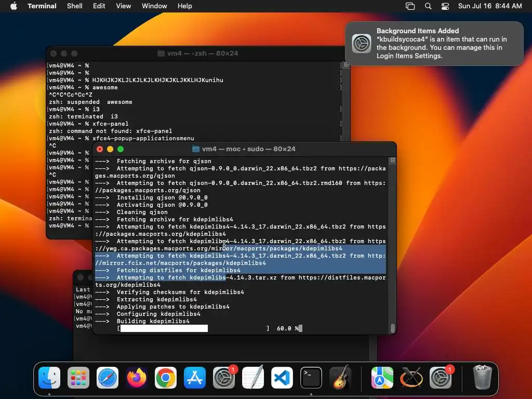Click the '^C^C^Cc^Cc^Z' line in zsh window

click(x=71, y=95)
